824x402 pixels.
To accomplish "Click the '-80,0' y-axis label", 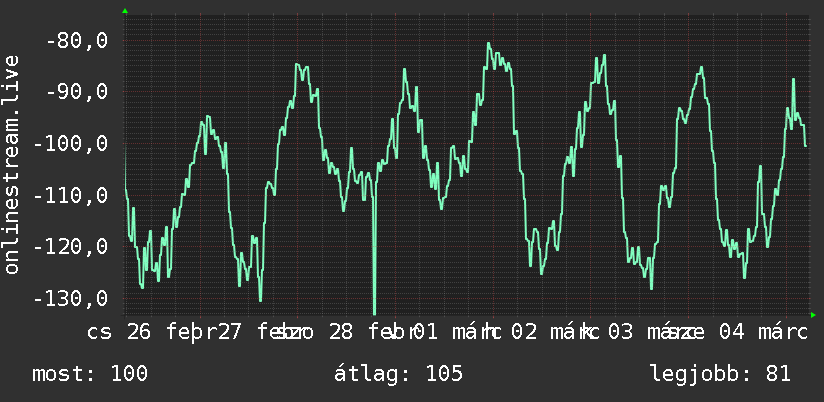I will click(77, 40).
